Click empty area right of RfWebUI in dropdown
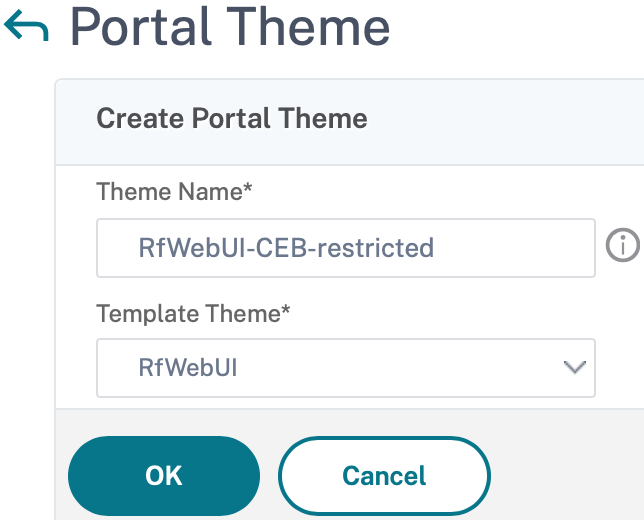 tap(400, 367)
